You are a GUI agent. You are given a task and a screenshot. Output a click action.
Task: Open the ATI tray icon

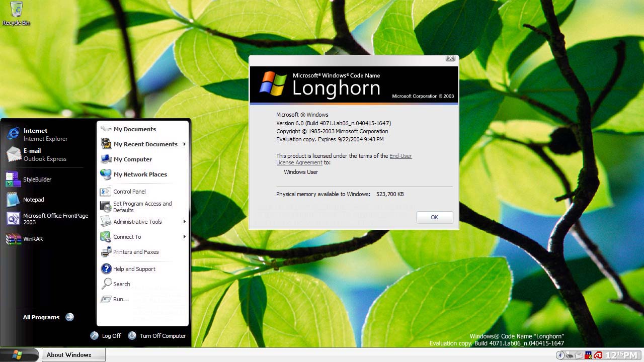pos(598,355)
